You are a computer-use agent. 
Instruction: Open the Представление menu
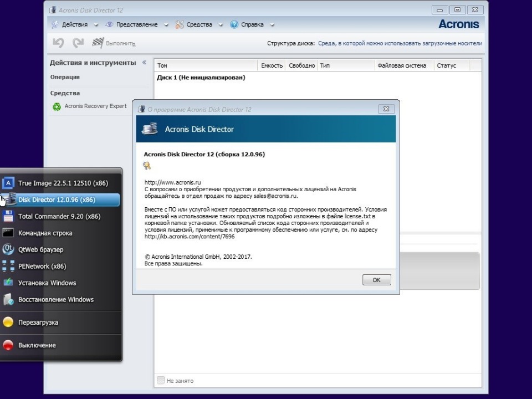click(x=137, y=24)
